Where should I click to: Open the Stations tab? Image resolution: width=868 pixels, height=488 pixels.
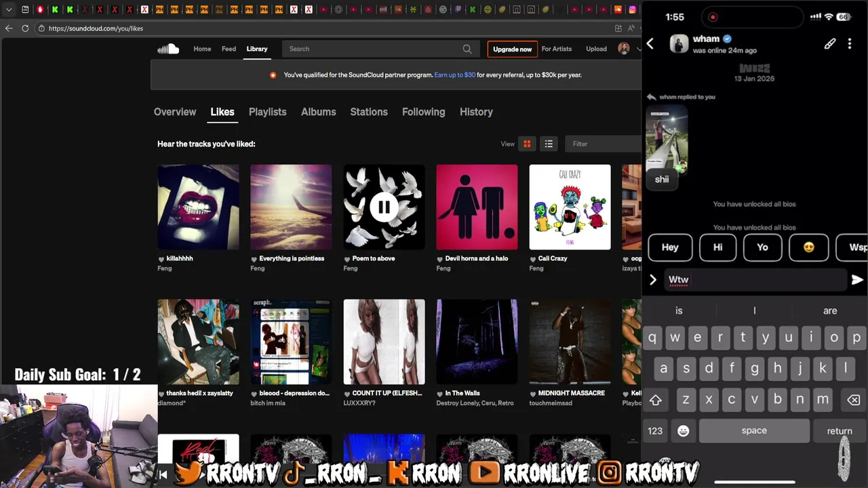click(369, 112)
